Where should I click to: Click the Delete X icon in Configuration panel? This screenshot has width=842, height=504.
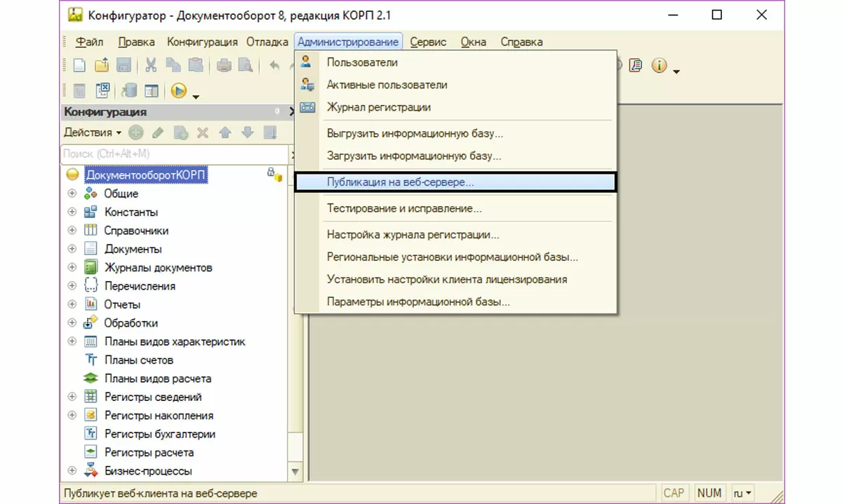[203, 132]
